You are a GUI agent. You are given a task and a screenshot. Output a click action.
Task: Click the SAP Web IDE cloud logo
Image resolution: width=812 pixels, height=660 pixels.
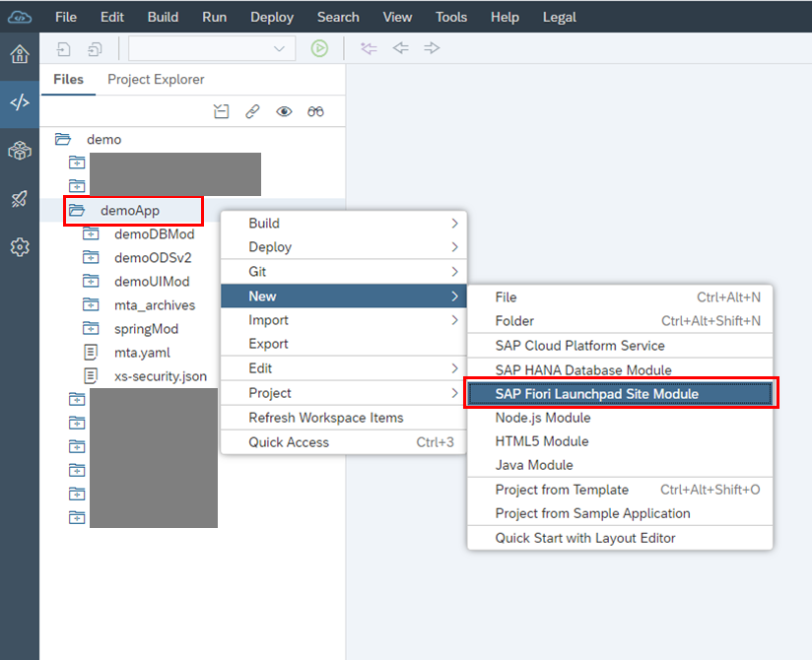[x=20, y=17]
